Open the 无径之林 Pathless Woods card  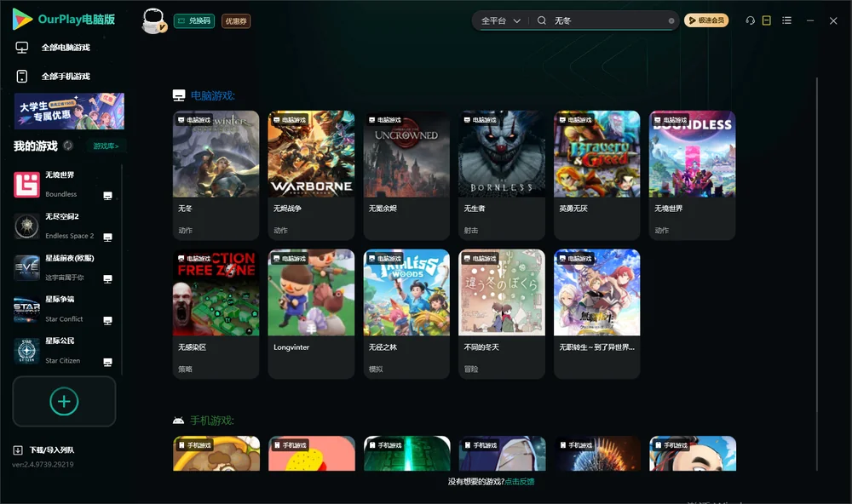(406, 314)
